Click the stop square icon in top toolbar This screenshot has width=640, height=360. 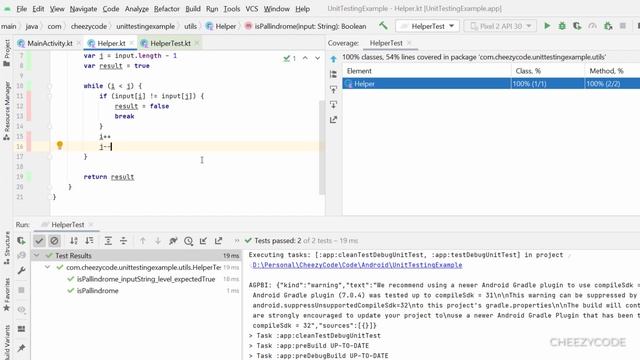tap(623, 26)
